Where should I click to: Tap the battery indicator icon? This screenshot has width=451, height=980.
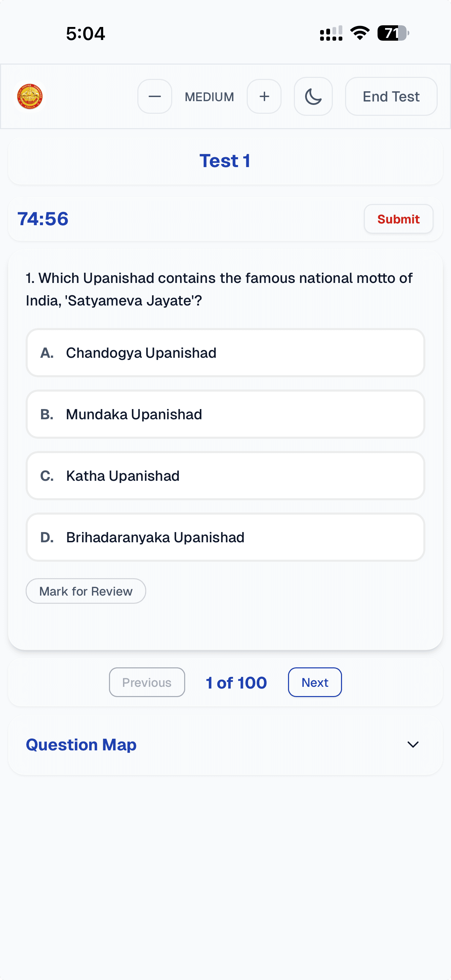click(393, 33)
